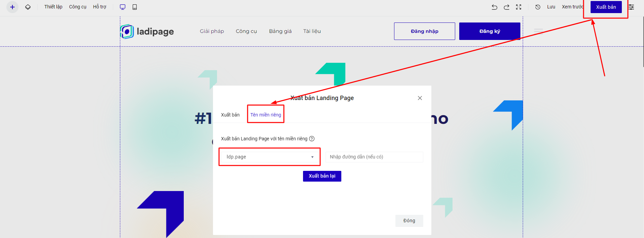The image size is (644, 238).
Task: Toggle fullscreen mode icon
Action: [519, 7]
